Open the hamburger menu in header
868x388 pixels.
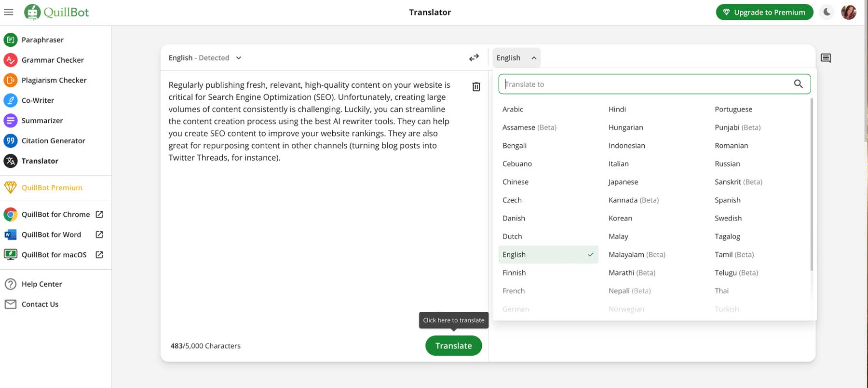[x=9, y=12]
